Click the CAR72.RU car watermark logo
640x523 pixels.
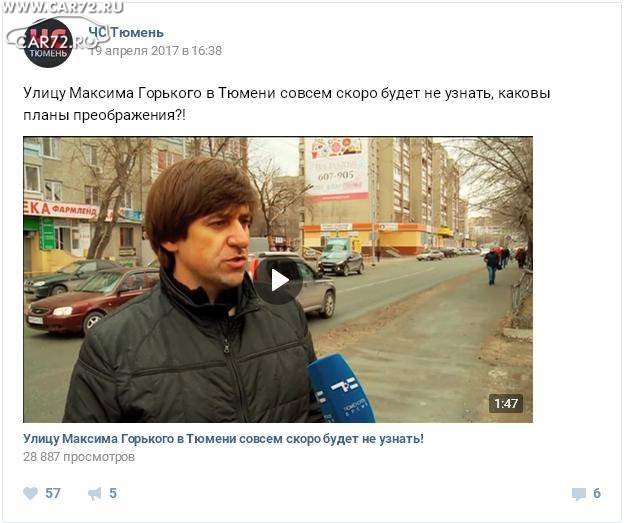point(57,38)
